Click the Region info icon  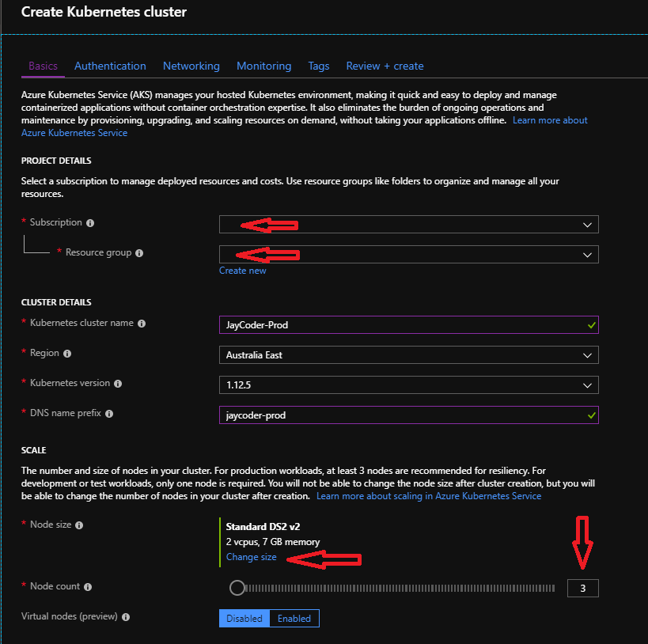(x=67, y=354)
